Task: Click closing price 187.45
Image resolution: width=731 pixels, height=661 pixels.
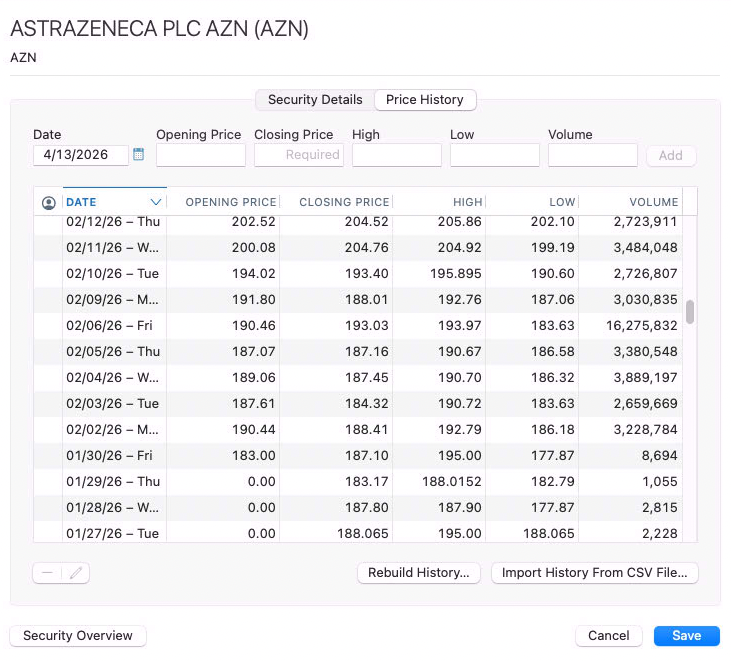Action: click(x=366, y=378)
